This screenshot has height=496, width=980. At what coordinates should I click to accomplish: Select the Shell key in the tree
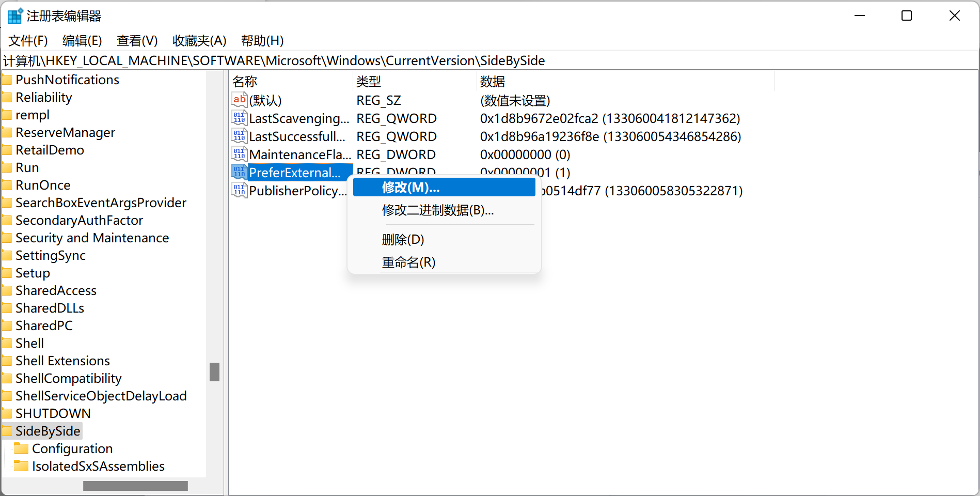point(29,343)
